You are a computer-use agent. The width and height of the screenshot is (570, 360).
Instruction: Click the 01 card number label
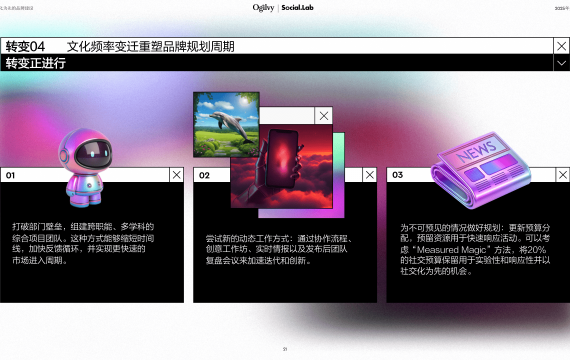(10, 175)
